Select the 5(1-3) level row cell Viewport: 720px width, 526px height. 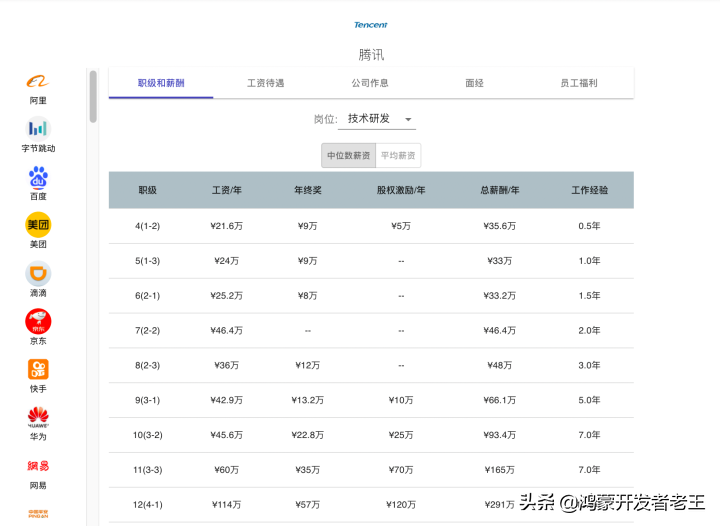147,261
